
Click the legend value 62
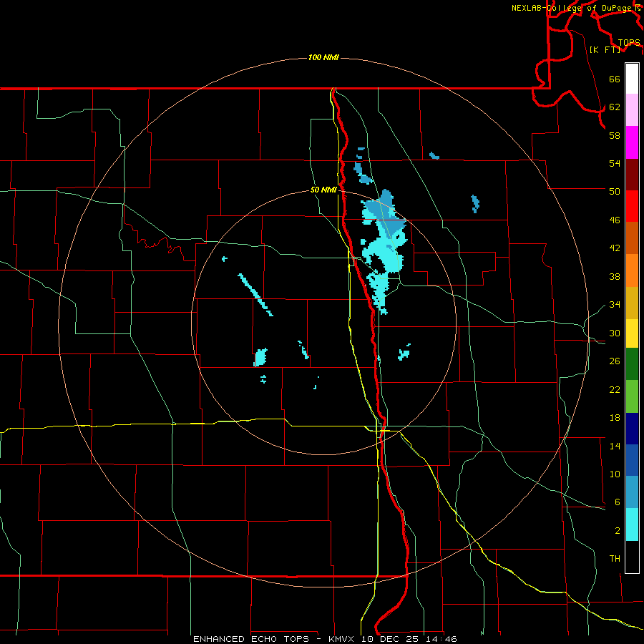point(615,107)
